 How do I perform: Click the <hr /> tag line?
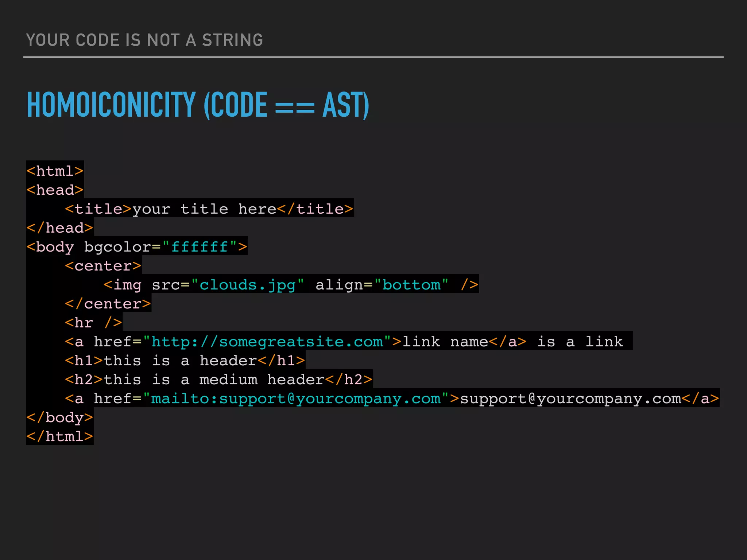(93, 323)
